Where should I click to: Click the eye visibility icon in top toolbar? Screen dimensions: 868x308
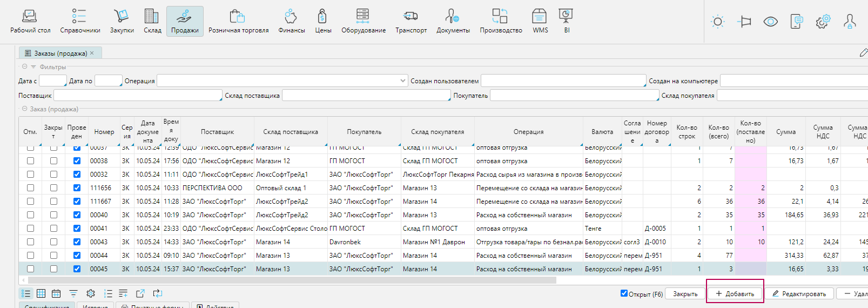pos(770,22)
